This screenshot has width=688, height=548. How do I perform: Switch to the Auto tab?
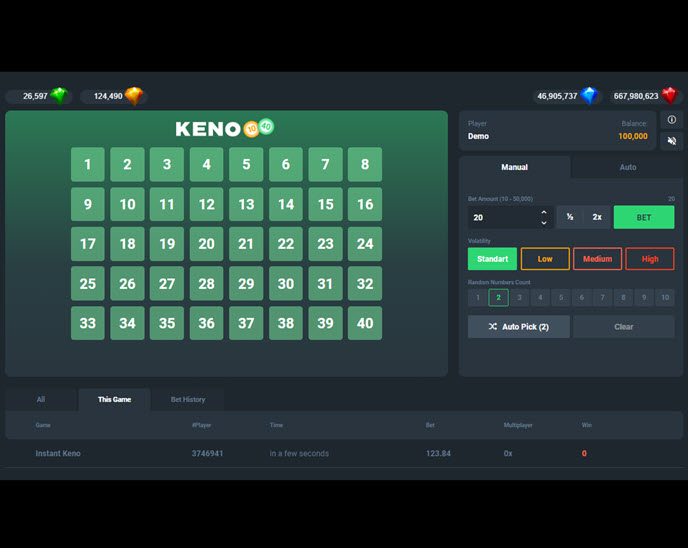(x=627, y=167)
